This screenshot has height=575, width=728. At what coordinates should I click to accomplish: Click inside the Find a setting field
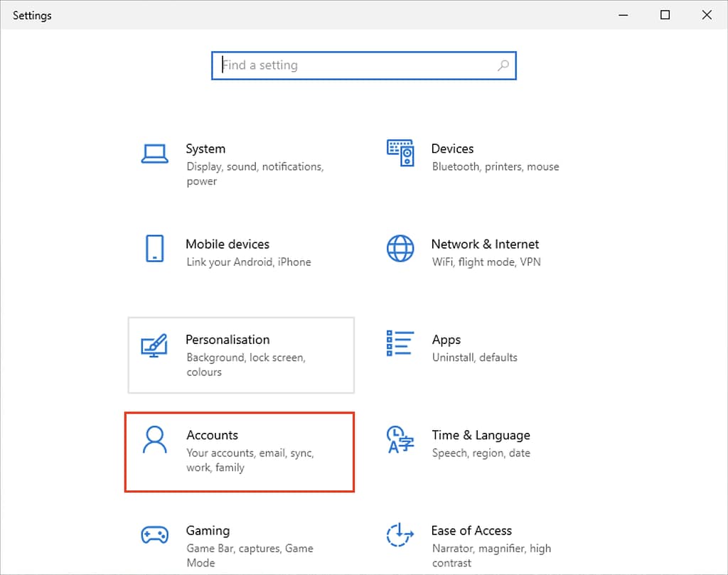[x=341, y=65]
